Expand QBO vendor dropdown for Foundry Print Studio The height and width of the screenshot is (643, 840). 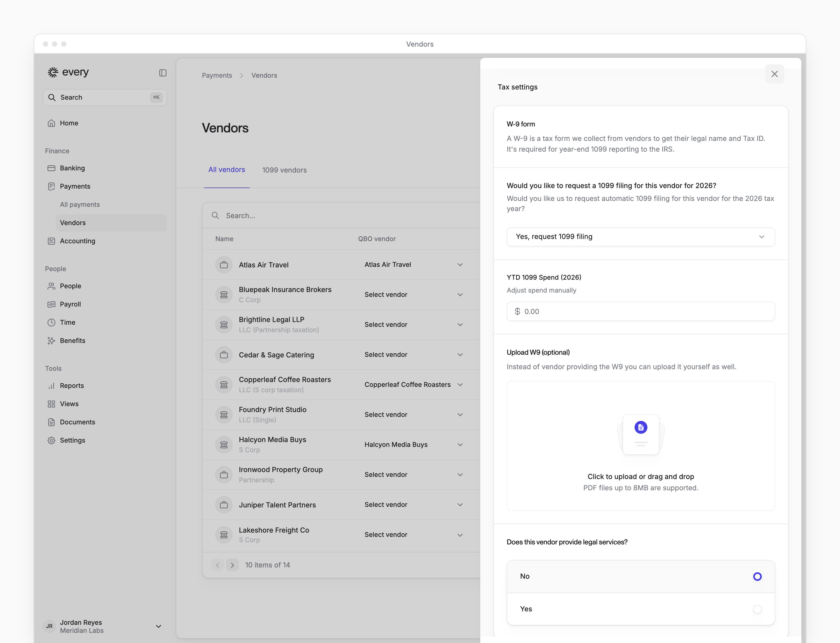[x=414, y=414]
